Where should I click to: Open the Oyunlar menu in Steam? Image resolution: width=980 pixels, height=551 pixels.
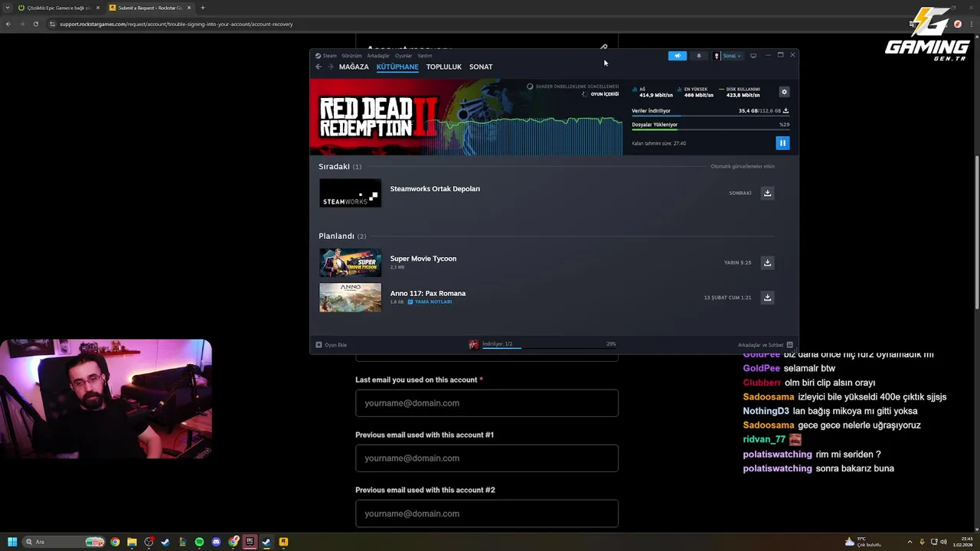coord(403,56)
